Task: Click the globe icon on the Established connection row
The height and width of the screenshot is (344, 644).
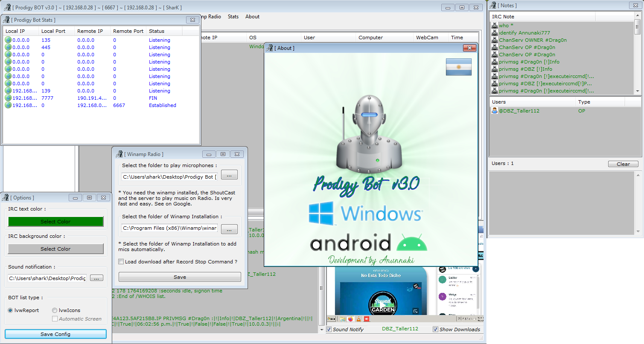Action: (8, 105)
